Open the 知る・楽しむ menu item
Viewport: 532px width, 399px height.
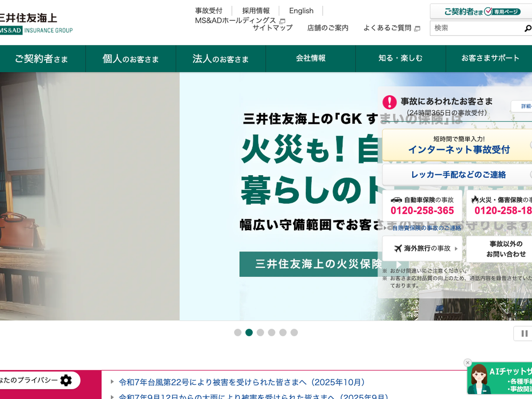[400, 58]
